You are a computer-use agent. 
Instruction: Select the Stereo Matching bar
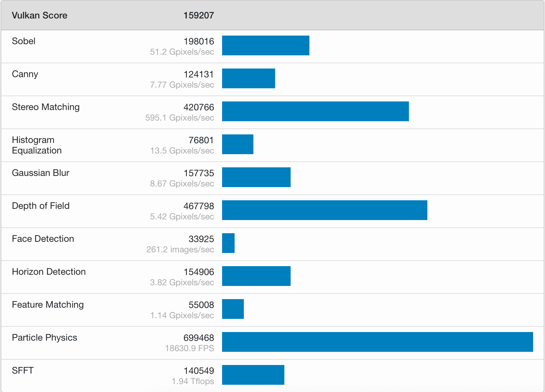[315, 111]
